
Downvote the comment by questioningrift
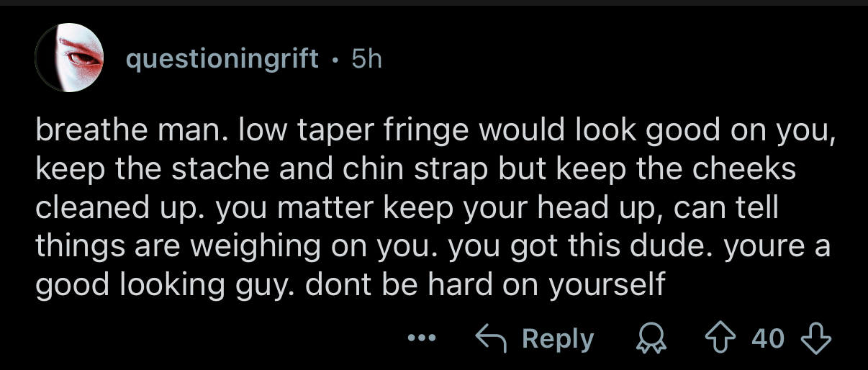(x=815, y=338)
